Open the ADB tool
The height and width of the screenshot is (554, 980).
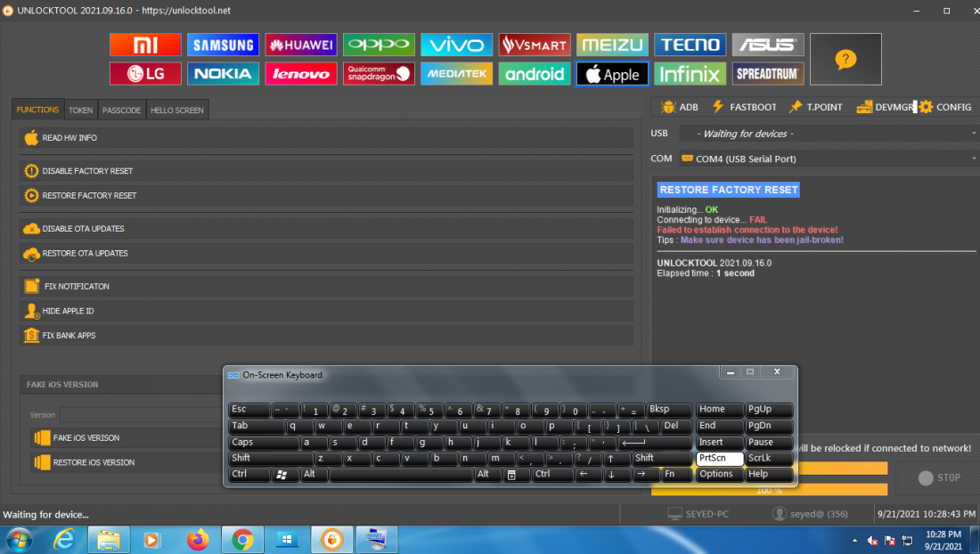coord(680,107)
